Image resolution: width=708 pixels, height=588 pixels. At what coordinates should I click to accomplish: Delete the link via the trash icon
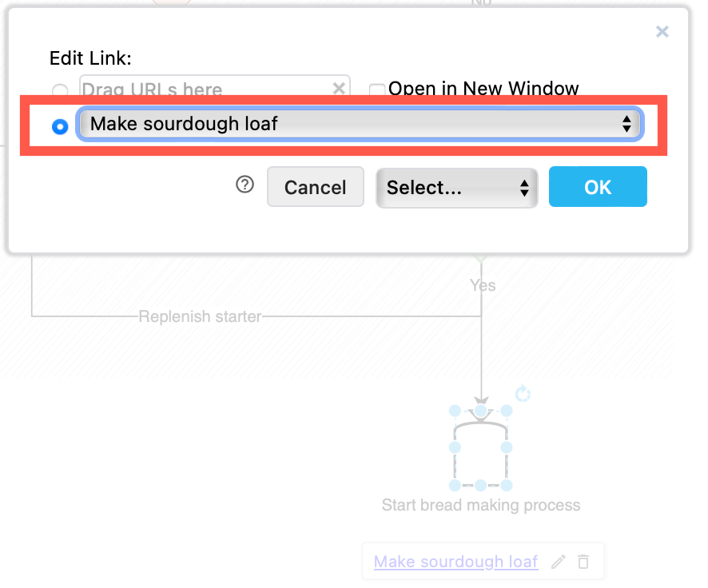tap(583, 562)
